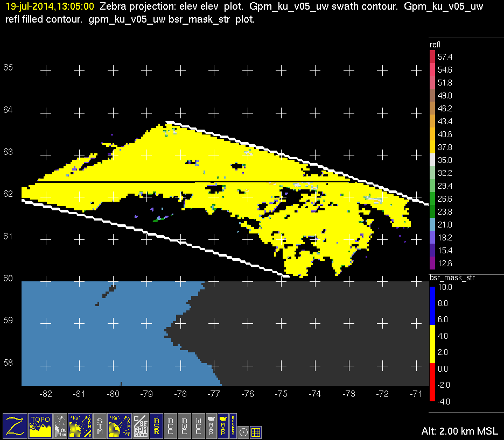Toggle the BSR mask overlay icon
The height and width of the screenshot is (440, 504).
[x=157, y=425]
